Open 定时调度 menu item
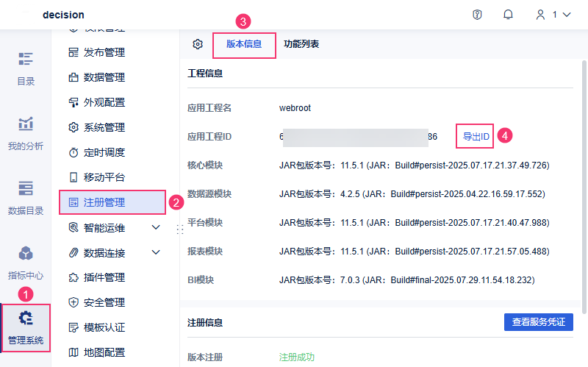 tap(104, 152)
